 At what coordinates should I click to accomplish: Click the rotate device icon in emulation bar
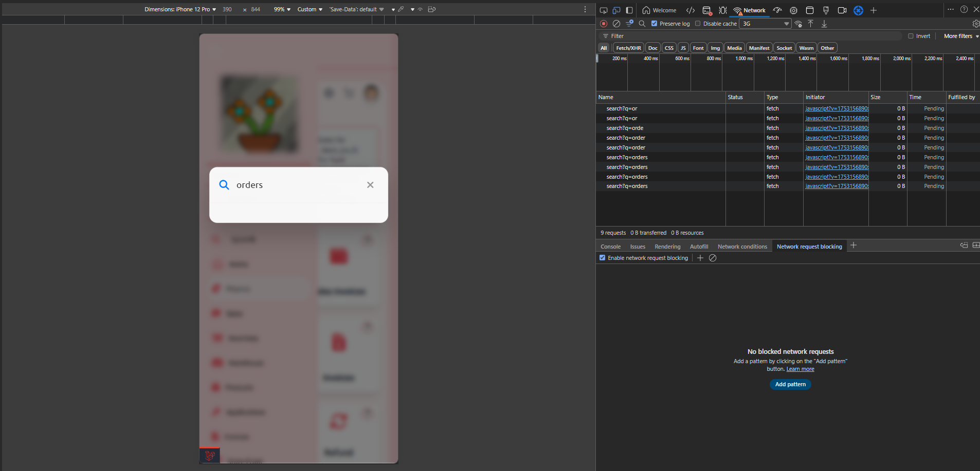click(432, 9)
